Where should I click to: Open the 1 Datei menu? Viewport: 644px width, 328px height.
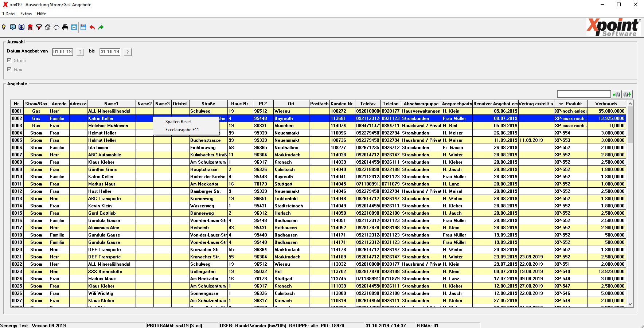(9, 14)
